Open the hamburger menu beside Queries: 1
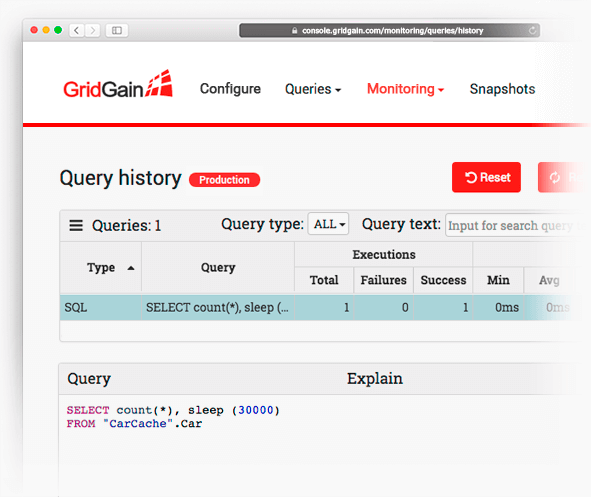This screenshot has height=497, width=591. 76,226
